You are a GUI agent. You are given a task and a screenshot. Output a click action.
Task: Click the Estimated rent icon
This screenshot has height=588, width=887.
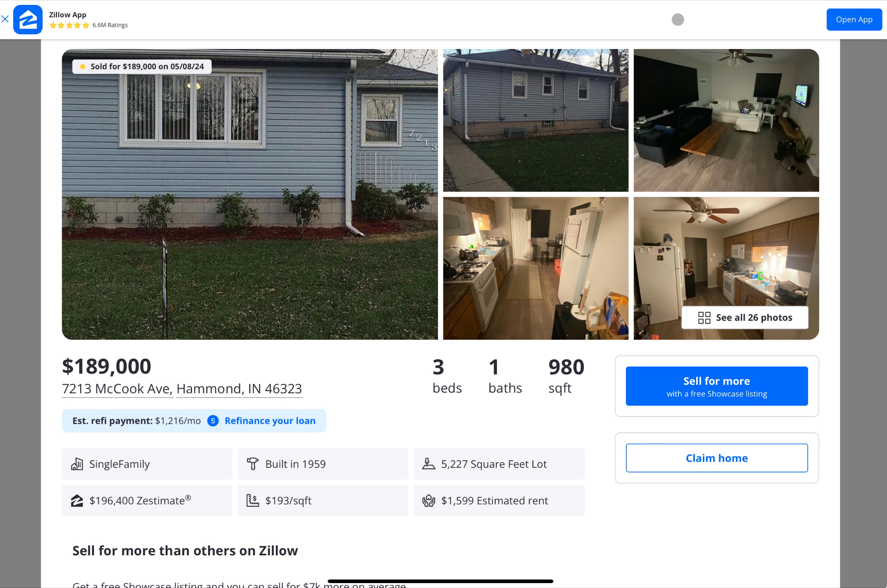click(429, 501)
